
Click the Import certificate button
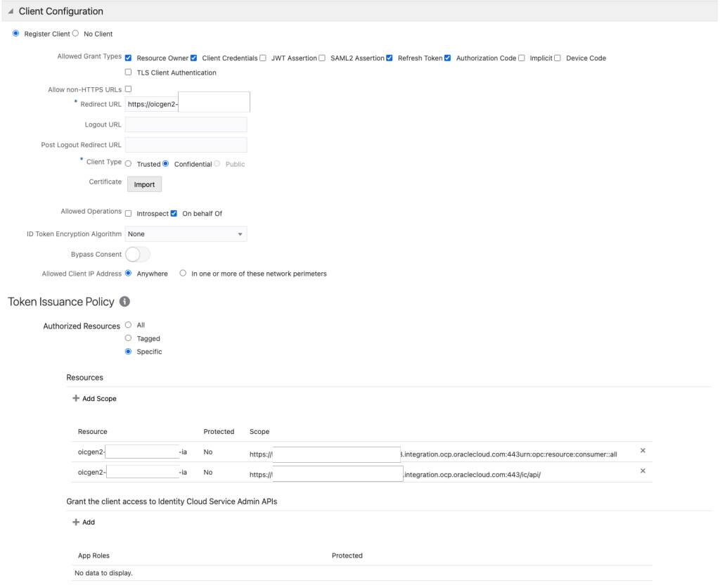coord(143,184)
